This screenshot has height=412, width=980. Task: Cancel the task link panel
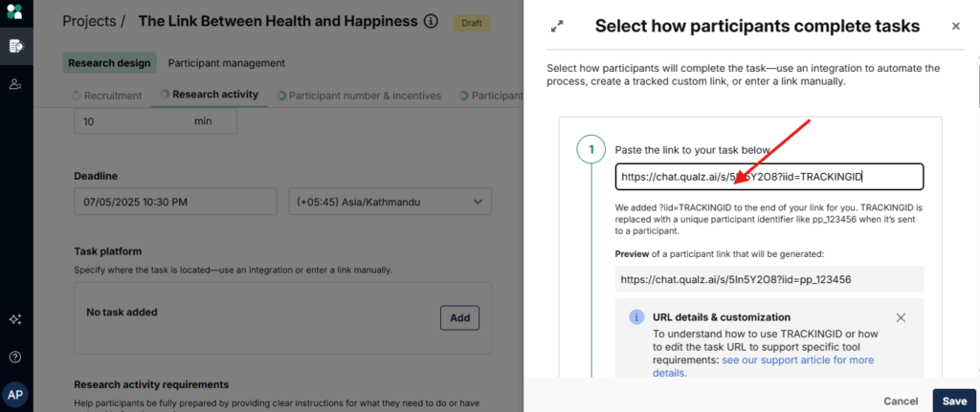[x=901, y=401]
